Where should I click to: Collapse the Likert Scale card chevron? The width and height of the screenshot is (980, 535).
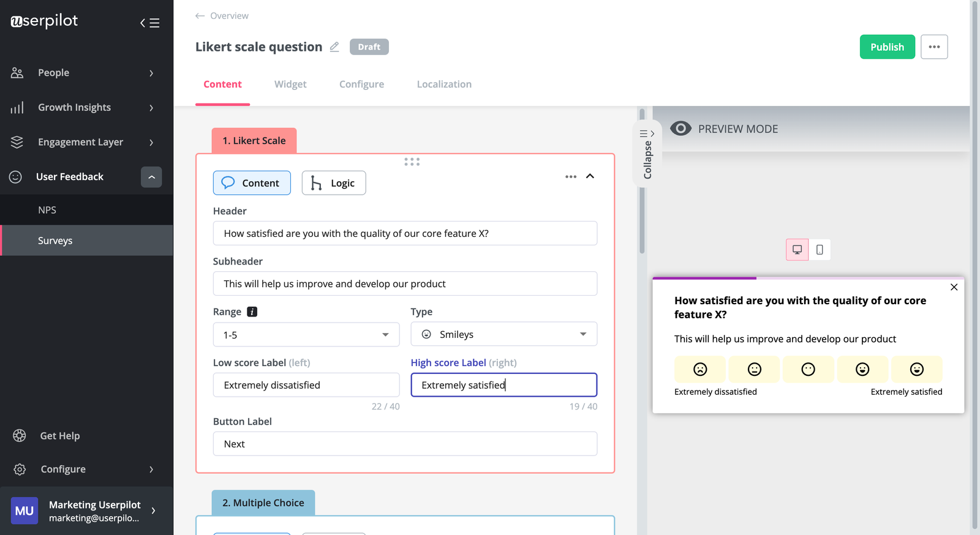click(590, 176)
